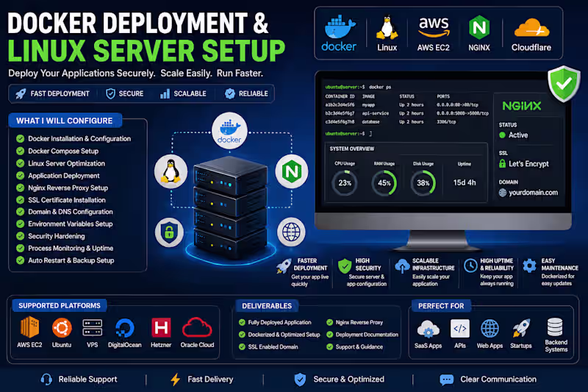Click the SaaS Apps cloud gear icon

pos(428,329)
